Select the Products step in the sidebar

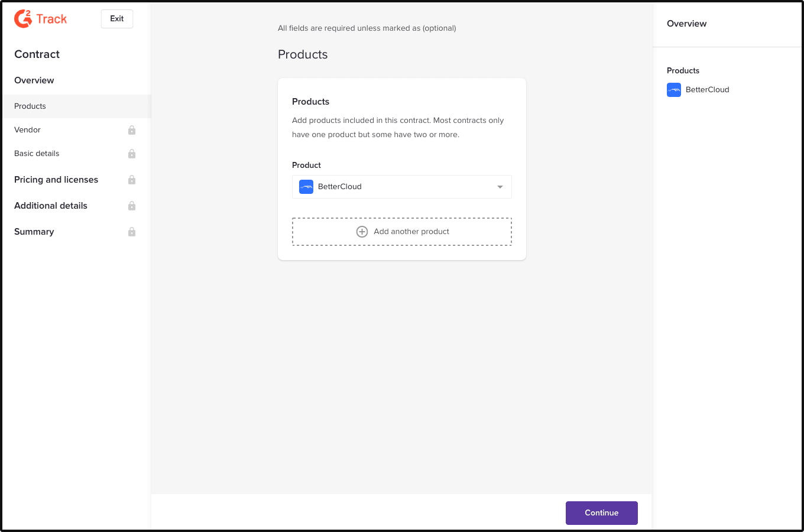coord(76,106)
